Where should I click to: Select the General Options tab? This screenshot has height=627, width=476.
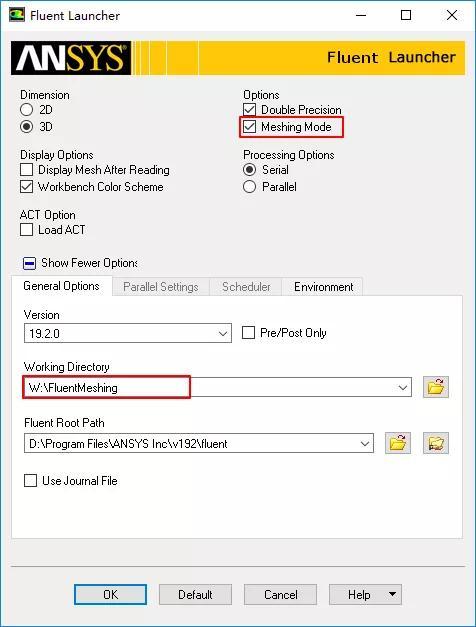61,286
